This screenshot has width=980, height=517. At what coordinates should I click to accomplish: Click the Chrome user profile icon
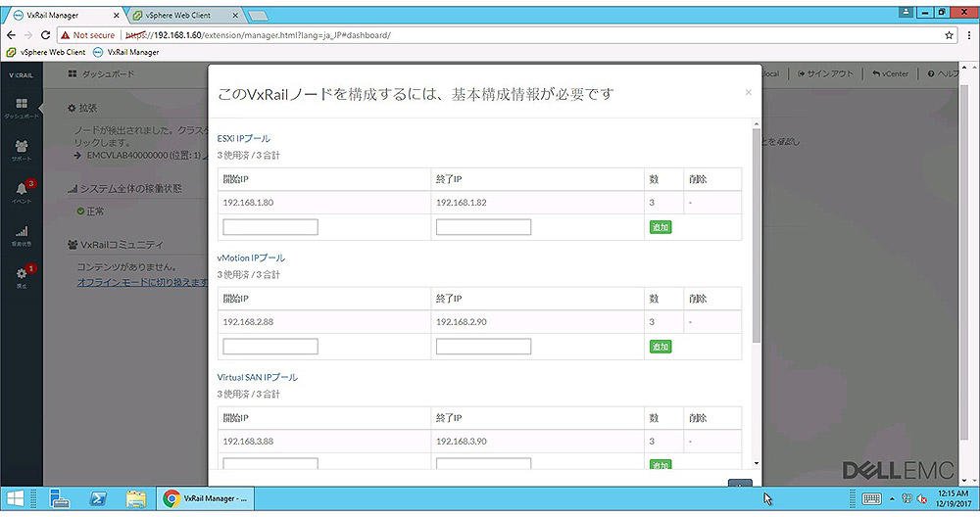[x=906, y=13]
